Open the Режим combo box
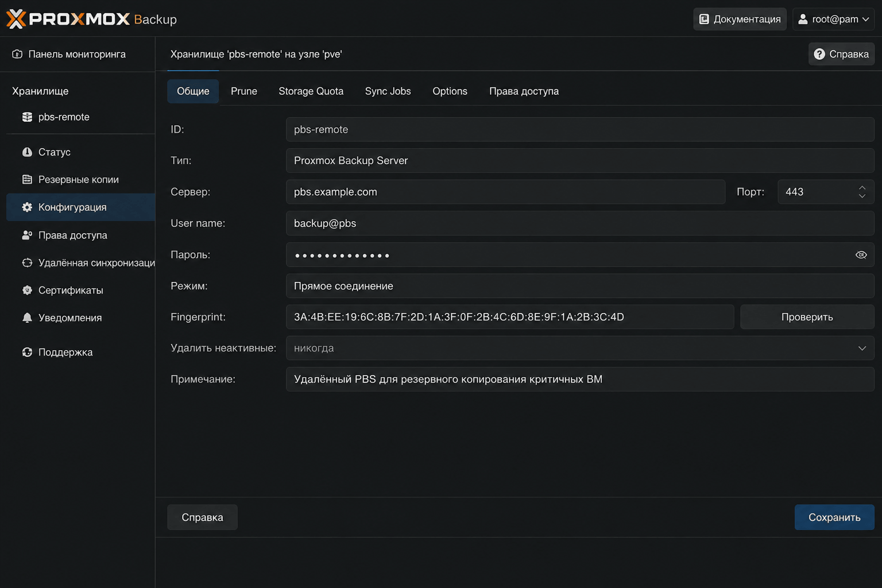Screen dimensions: 882x588 (x=580, y=286)
